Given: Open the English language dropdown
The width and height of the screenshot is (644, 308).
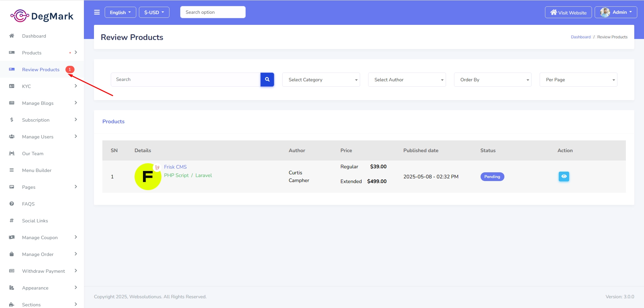Looking at the screenshot, I should click(x=120, y=12).
